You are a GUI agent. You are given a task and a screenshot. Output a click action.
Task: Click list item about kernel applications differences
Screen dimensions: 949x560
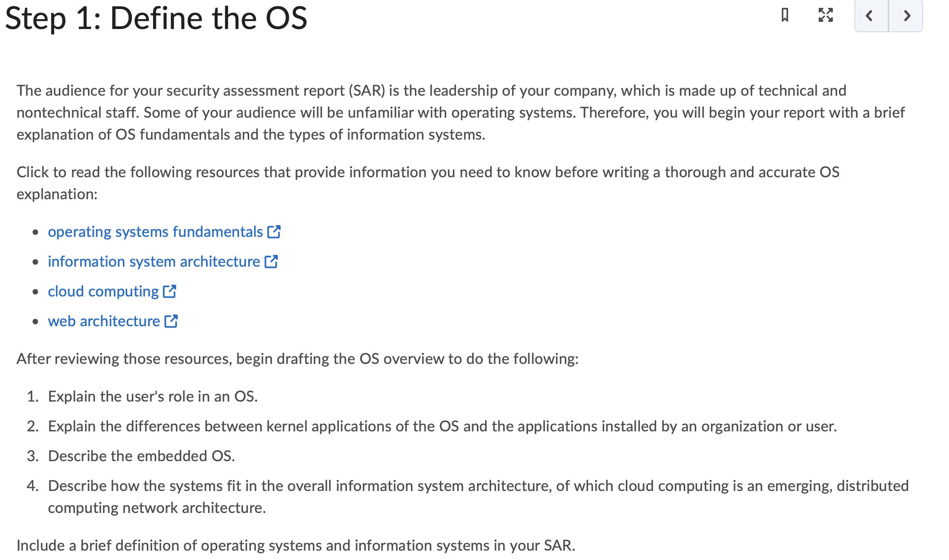point(442,426)
